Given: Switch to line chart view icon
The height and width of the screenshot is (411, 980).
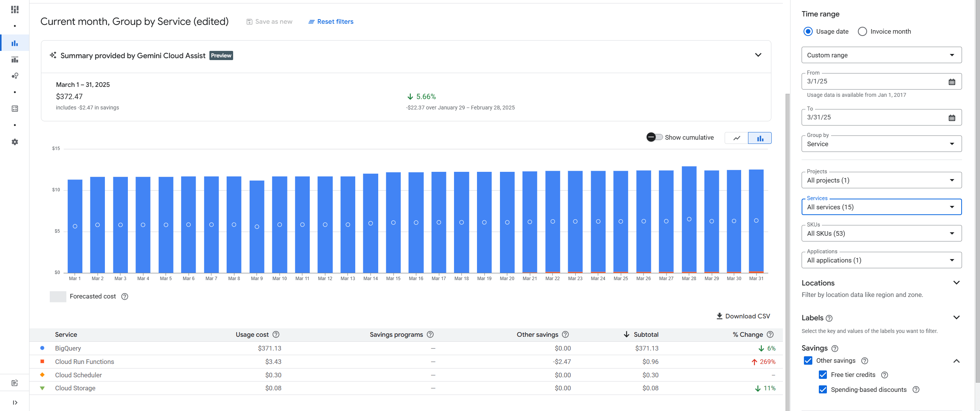Looking at the screenshot, I should 737,138.
